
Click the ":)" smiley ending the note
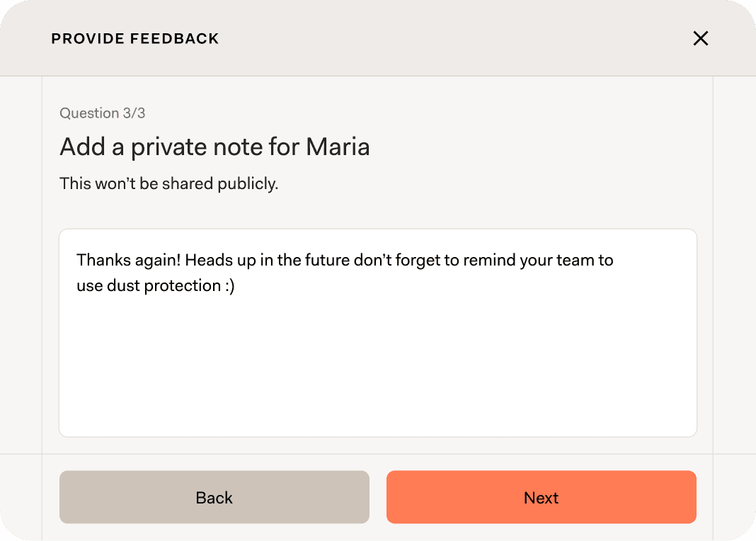click(x=230, y=285)
